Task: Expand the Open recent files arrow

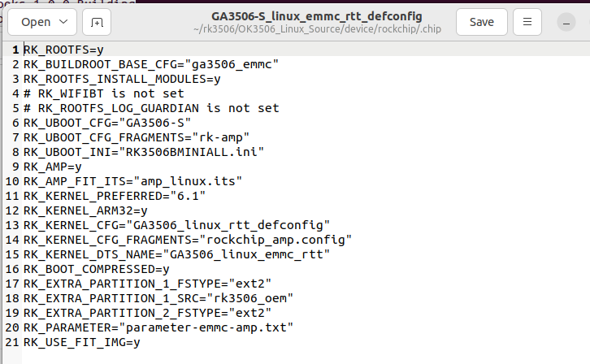Action: [65, 22]
